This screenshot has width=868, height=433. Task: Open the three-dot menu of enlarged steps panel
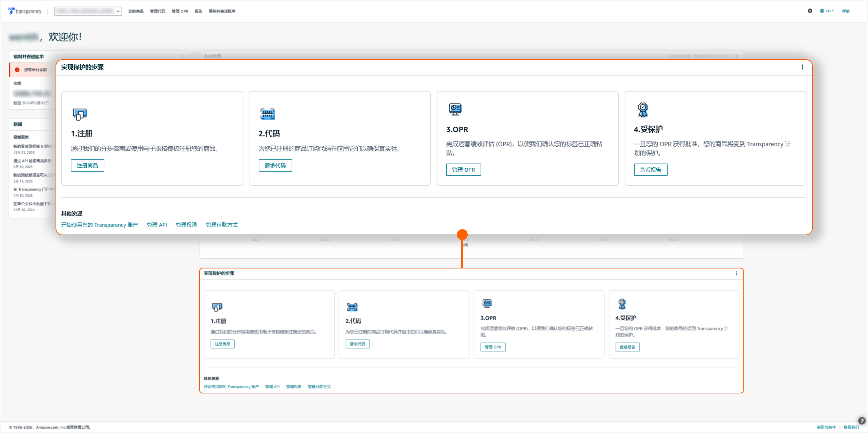click(x=802, y=67)
